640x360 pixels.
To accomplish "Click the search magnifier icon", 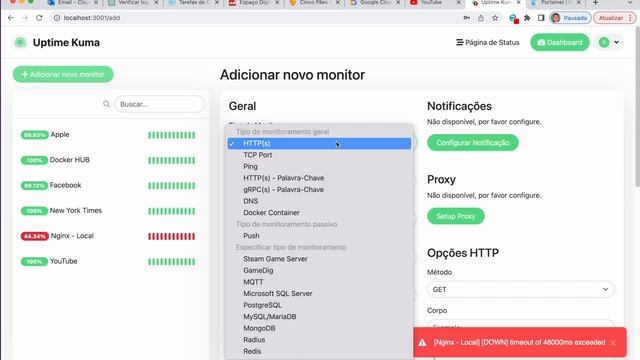I will click(107, 104).
